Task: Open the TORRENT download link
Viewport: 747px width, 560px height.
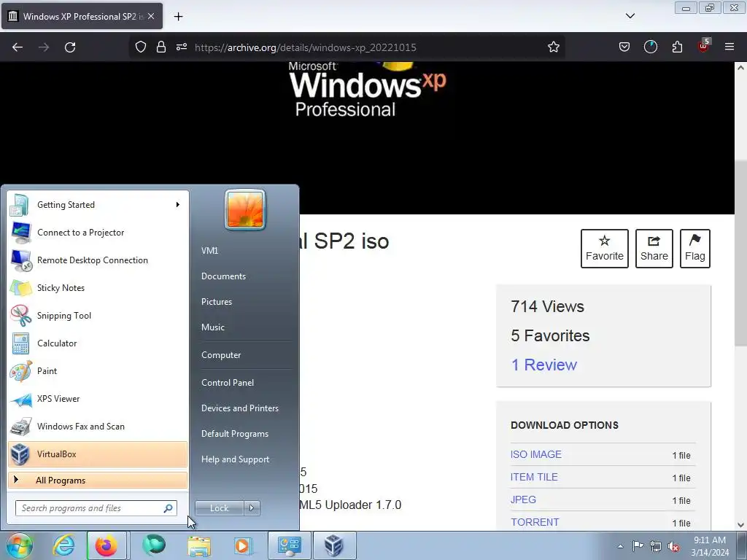Action: click(535, 522)
